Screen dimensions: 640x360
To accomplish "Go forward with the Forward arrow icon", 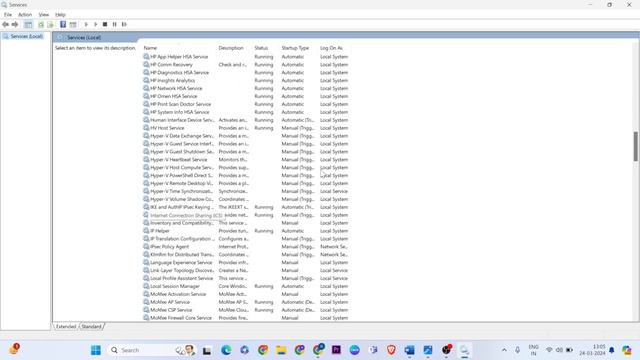I will (15, 24).
